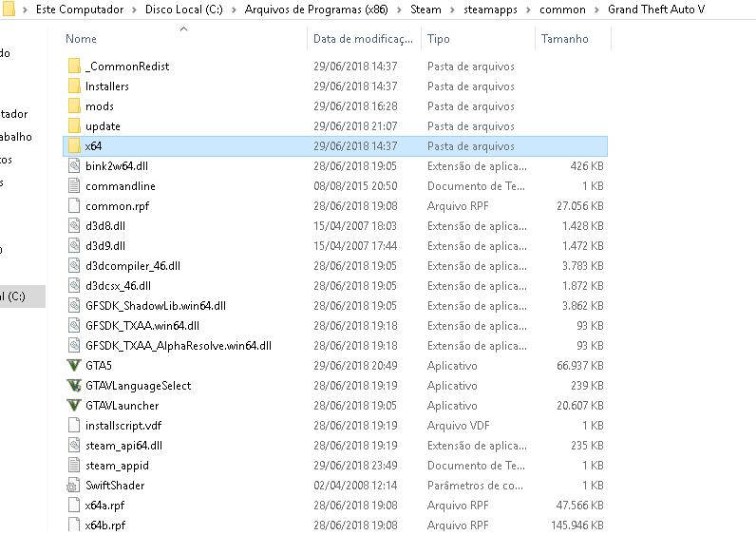Click the common.rpf file icon
The height and width of the screenshot is (535, 756).
(x=74, y=206)
